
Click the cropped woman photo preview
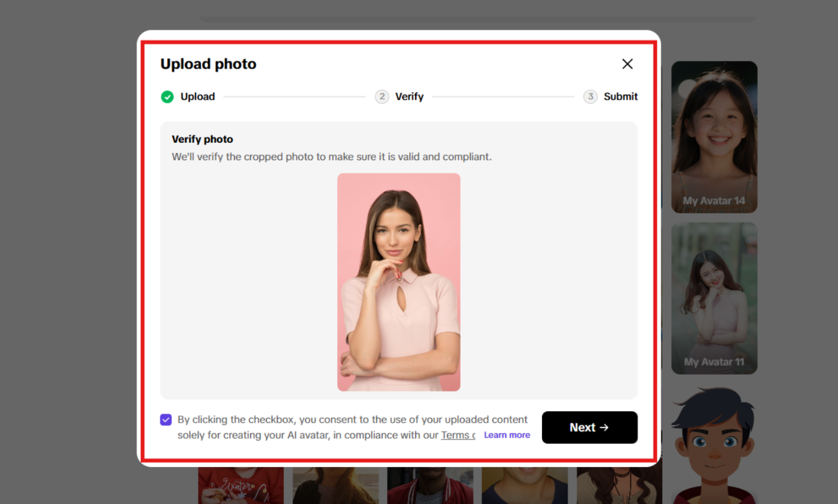(x=399, y=282)
